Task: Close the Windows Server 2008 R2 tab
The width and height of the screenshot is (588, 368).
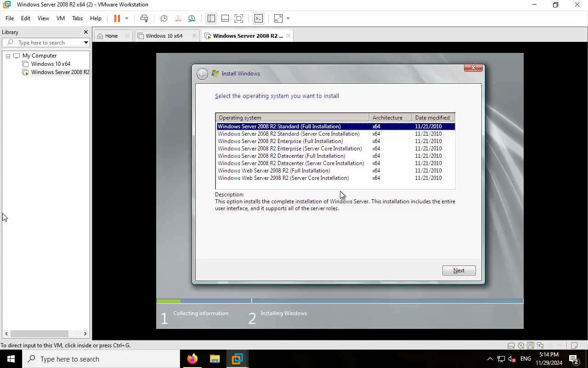Action: 288,36
